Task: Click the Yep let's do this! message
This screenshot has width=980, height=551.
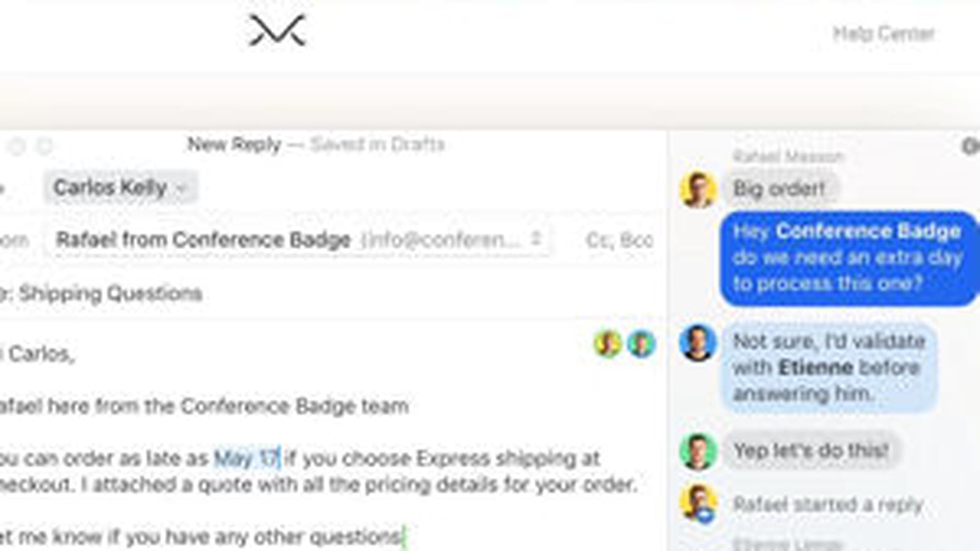Action: tap(811, 451)
